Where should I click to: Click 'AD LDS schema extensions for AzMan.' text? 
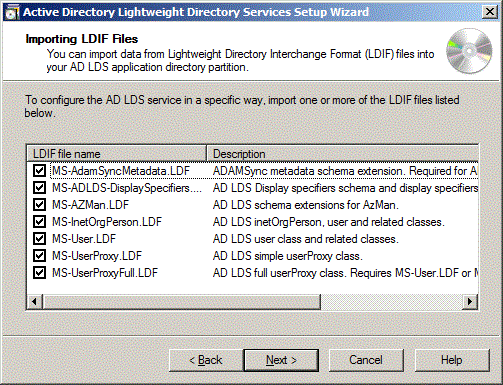(306, 205)
